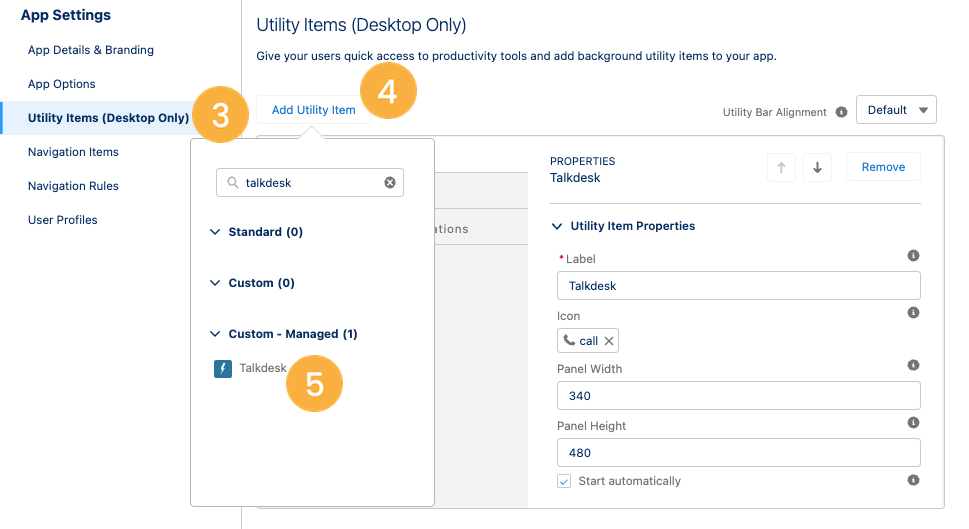Open Navigation Items settings
The height and width of the screenshot is (529, 969).
coord(73,152)
